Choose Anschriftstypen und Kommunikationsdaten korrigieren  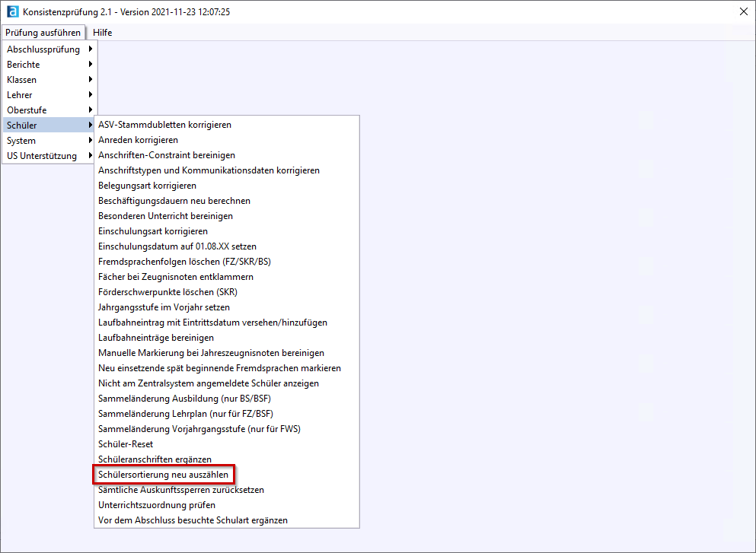(227, 170)
